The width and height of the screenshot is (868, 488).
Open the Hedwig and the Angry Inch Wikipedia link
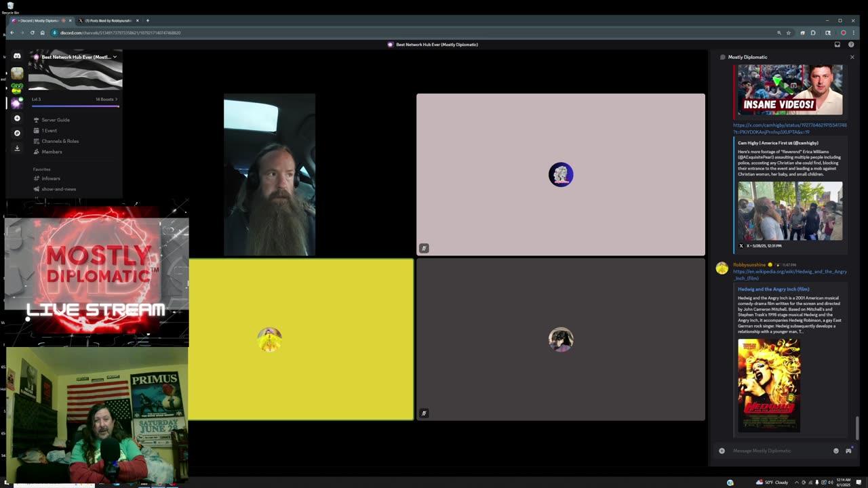(789, 274)
